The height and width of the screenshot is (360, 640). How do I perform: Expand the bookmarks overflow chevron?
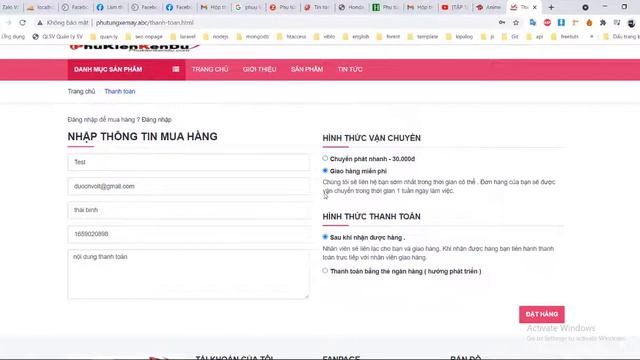tap(591, 37)
